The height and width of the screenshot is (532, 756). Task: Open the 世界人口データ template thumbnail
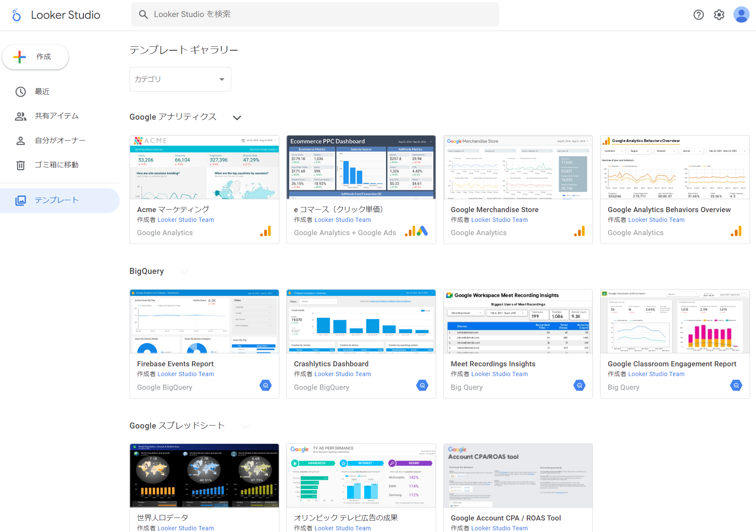point(204,476)
